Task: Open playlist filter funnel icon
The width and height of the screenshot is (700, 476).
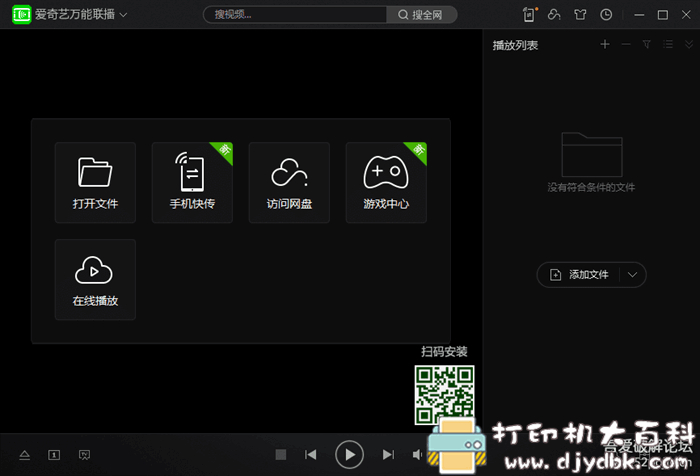Action: click(x=646, y=44)
